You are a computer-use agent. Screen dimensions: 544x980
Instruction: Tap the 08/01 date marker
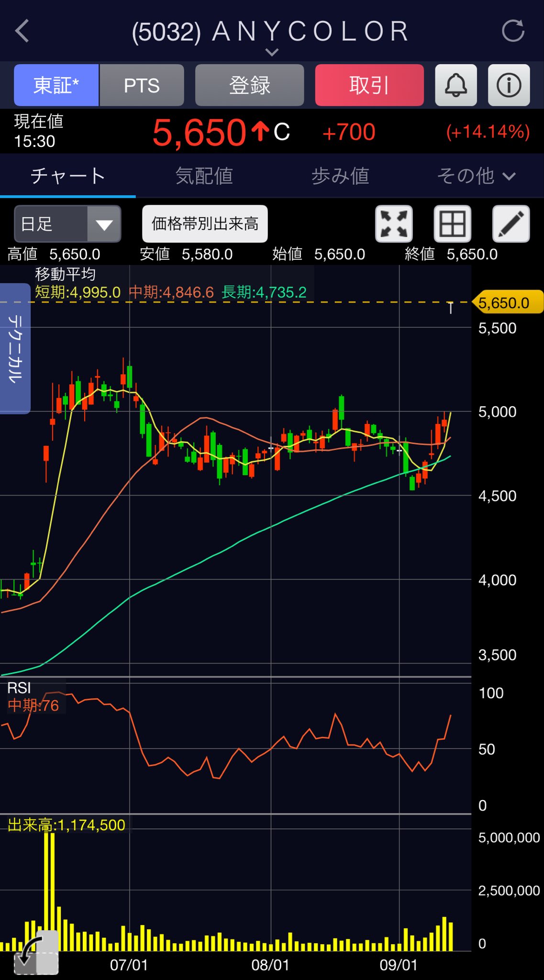[270, 965]
